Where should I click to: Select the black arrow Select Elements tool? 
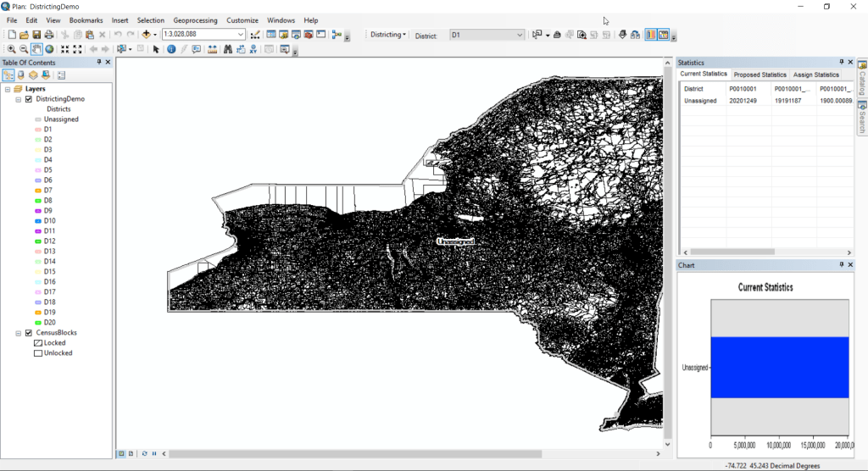(x=156, y=49)
